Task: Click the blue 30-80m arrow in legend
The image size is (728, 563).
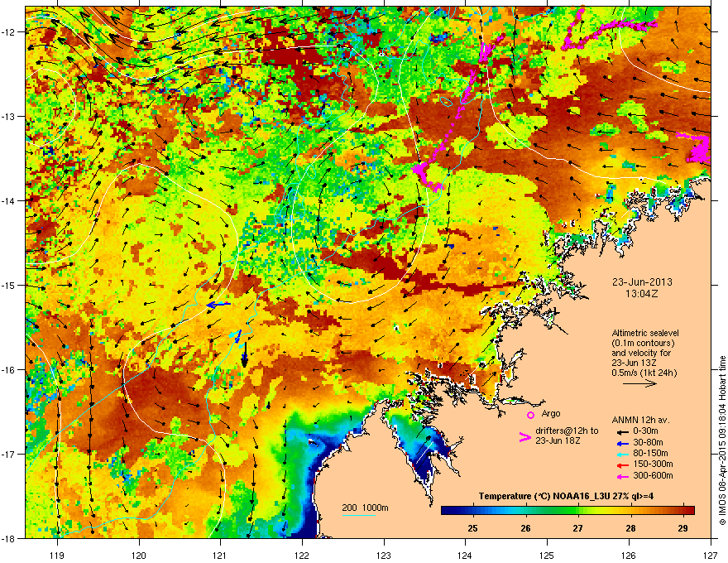Action: pos(622,444)
